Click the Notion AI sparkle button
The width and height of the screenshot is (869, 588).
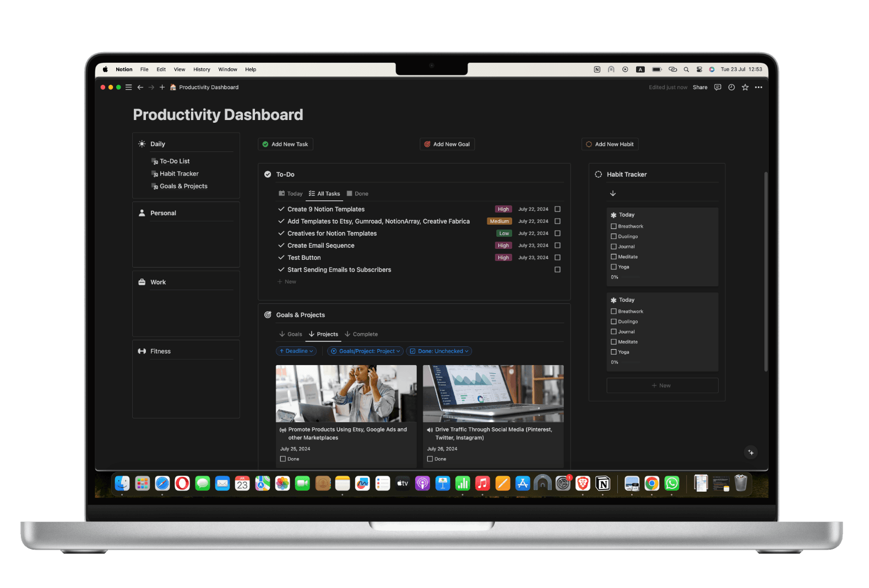[x=751, y=453]
